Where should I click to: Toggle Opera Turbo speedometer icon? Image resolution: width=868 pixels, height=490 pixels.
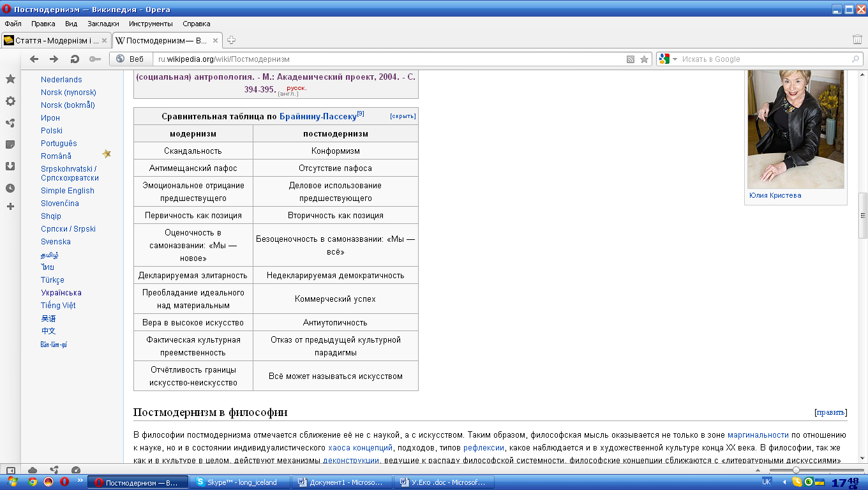pyautogui.click(x=76, y=470)
